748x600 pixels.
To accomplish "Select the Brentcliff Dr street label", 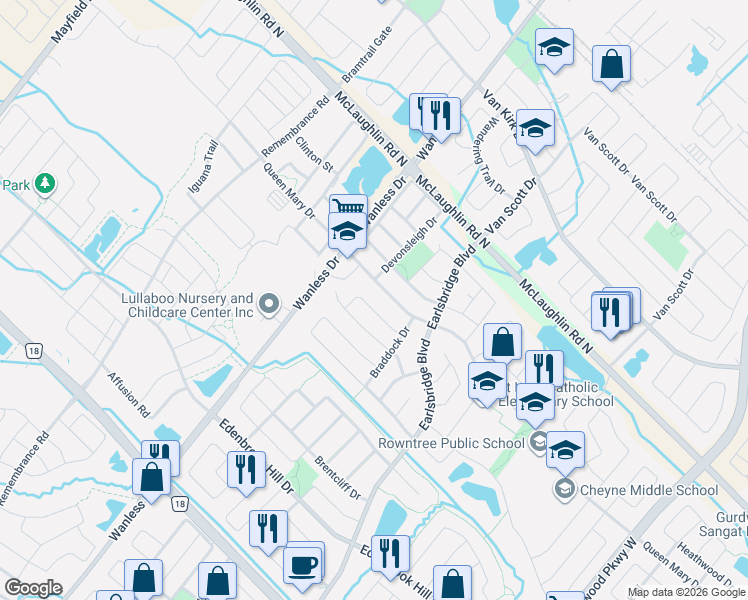I will pos(338,478).
